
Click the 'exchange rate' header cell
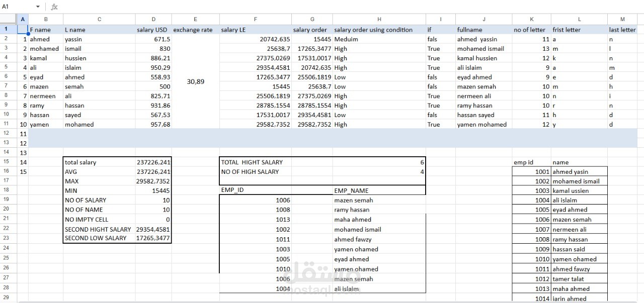point(195,30)
